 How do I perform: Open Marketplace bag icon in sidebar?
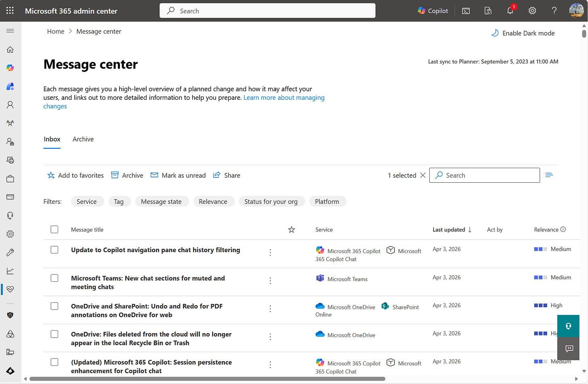(x=10, y=179)
